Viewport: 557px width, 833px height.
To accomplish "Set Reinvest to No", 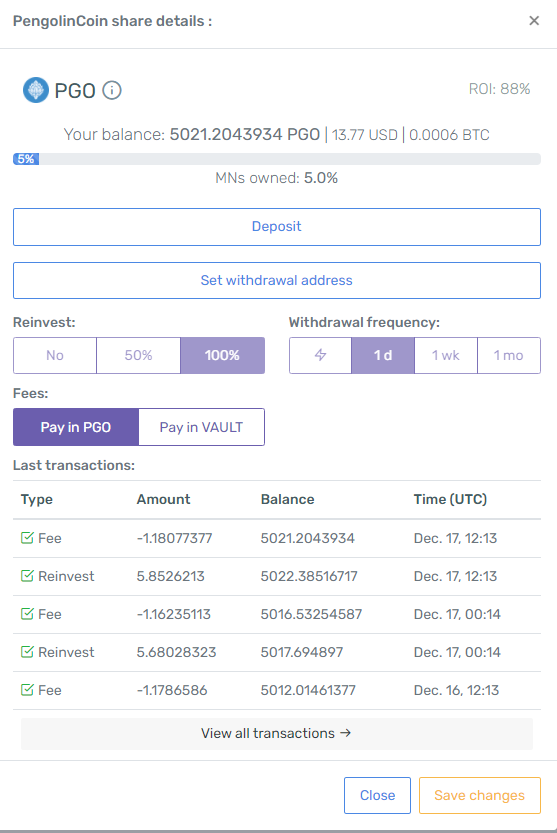I will (x=55, y=355).
